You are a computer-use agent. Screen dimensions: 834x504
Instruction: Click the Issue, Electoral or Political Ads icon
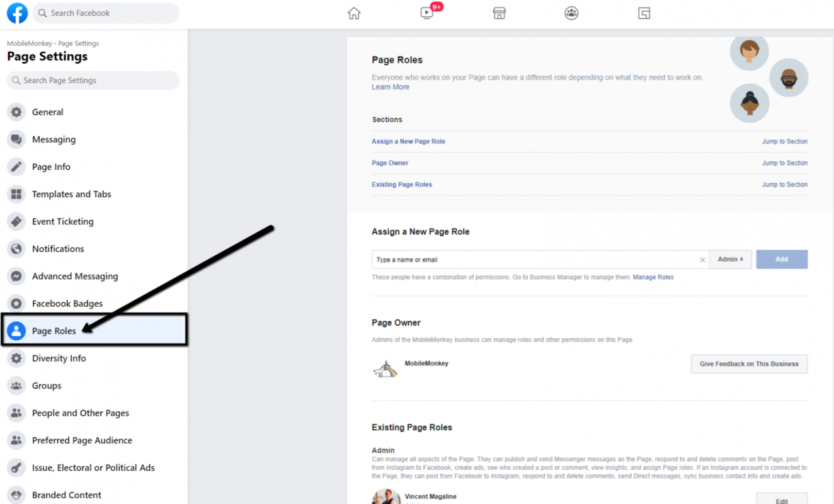coord(16,467)
